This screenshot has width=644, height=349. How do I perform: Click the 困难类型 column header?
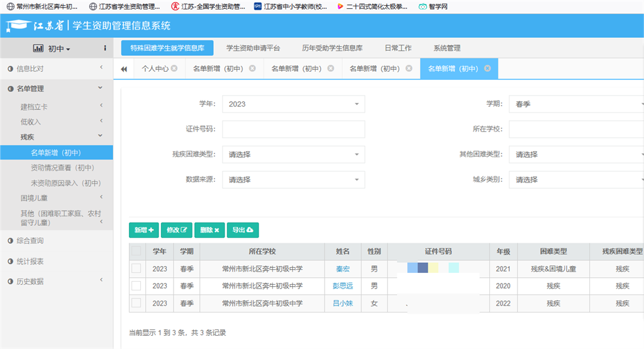click(x=553, y=252)
